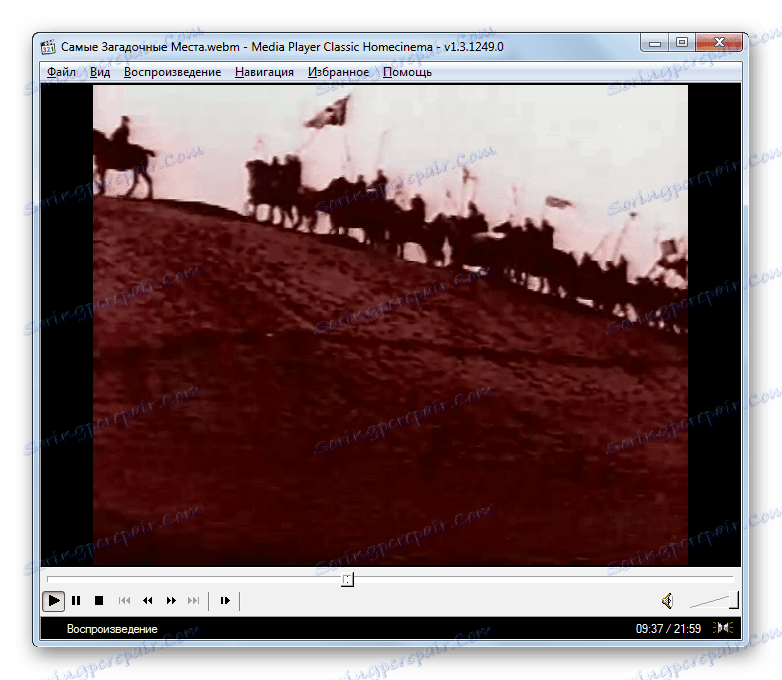Image resolution: width=782 pixels, height=680 pixels.
Task: Maximize the Media Player Classic window
Action: (682, 43)
